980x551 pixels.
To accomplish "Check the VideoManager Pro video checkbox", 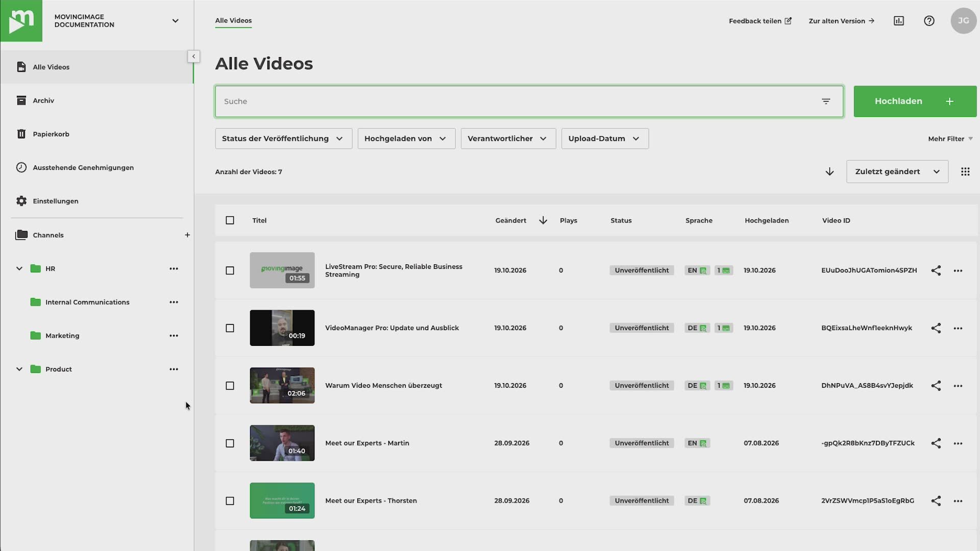I will pos(230,328).
